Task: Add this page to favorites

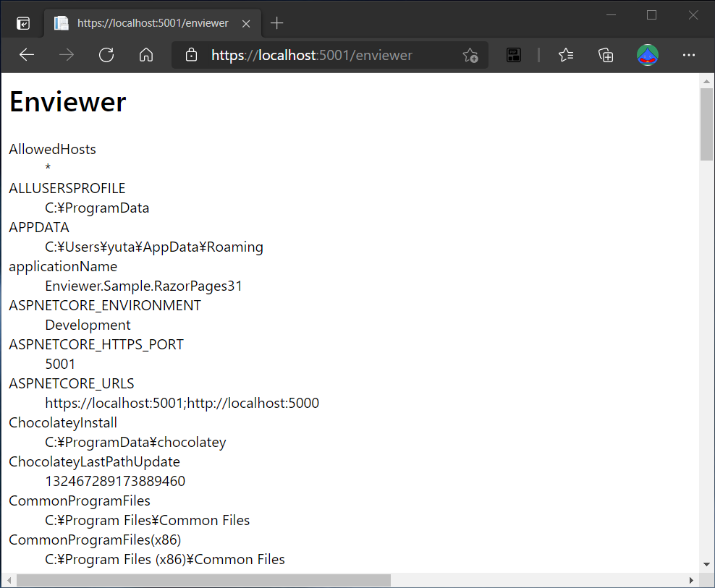Action: (x=470, y=54)
